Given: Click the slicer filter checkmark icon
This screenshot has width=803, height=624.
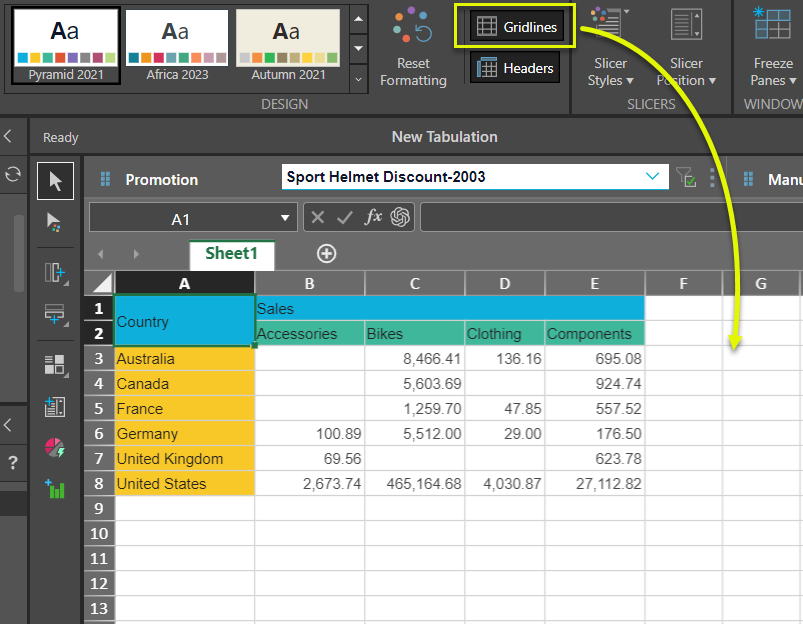Looking at the screenshot, I should click(686, 178).
